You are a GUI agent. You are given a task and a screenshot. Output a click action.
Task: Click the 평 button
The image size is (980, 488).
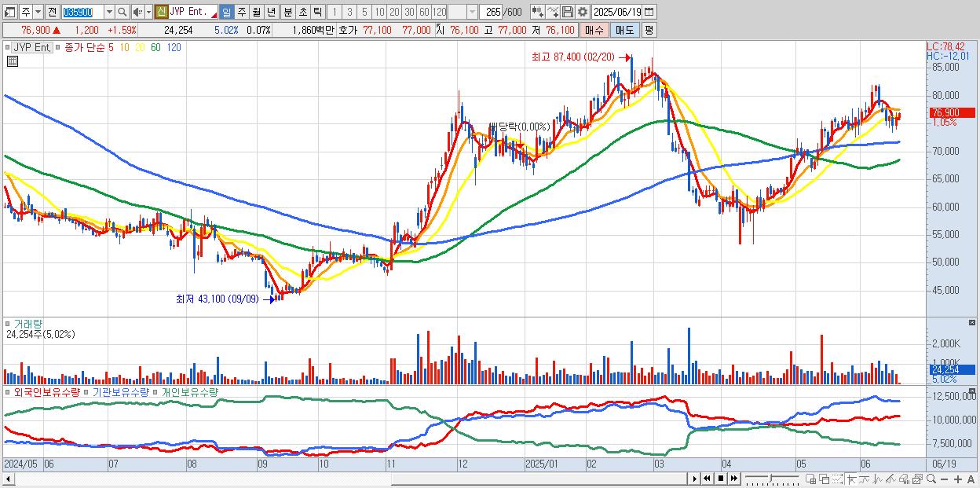pos(649,30)
